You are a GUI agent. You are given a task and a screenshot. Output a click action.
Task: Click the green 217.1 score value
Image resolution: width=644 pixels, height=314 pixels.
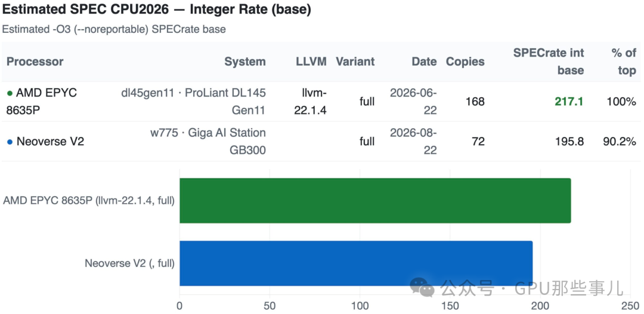click(x=569, y=101)
